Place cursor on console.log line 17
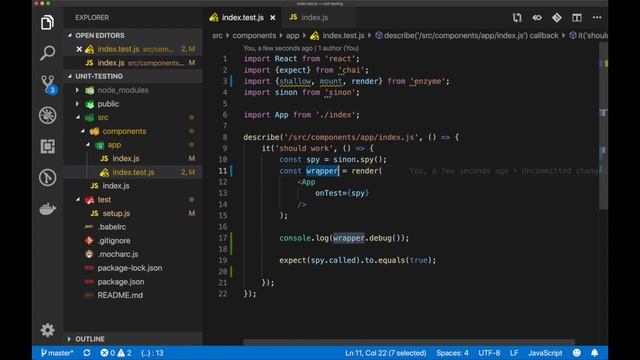This screenshot has width=640, height=360. [x=344, y=238]
